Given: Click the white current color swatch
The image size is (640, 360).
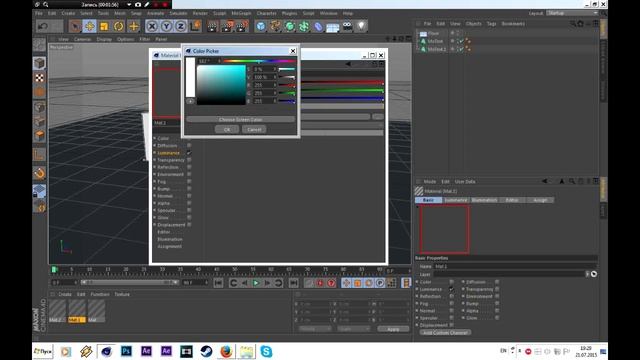Looking at the screenshot, I should (x=190, y=78).
